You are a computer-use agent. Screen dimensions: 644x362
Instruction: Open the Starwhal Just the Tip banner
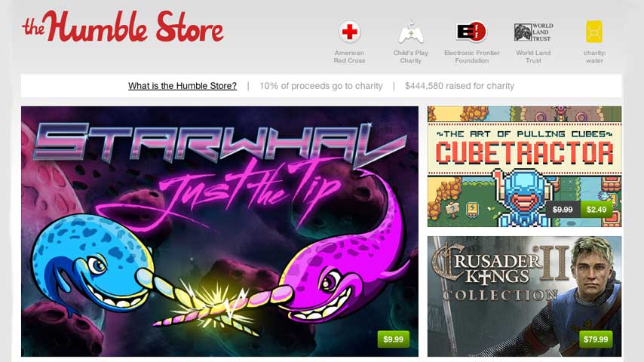point(219,232)
